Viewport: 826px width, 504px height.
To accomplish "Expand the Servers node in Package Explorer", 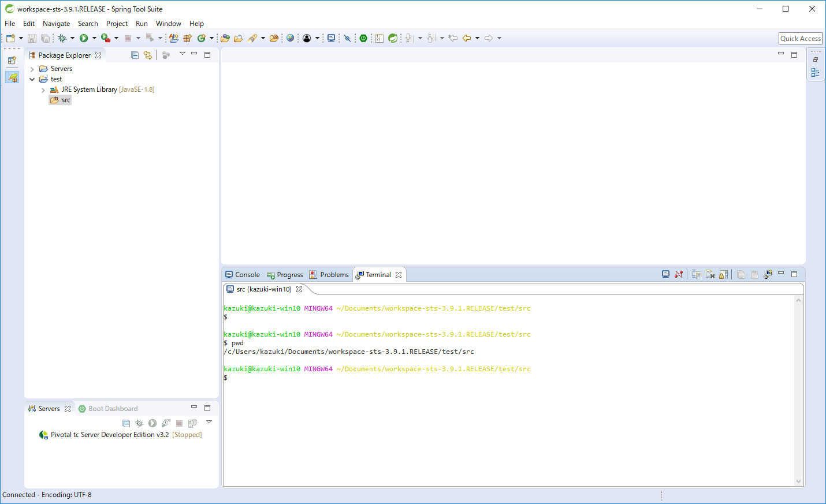I will 32,68.
